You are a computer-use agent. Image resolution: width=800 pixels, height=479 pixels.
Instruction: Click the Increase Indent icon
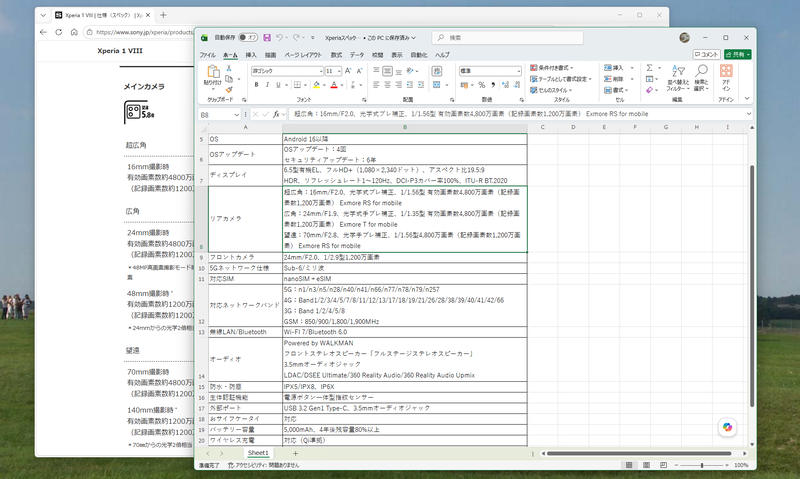point(421,85)
